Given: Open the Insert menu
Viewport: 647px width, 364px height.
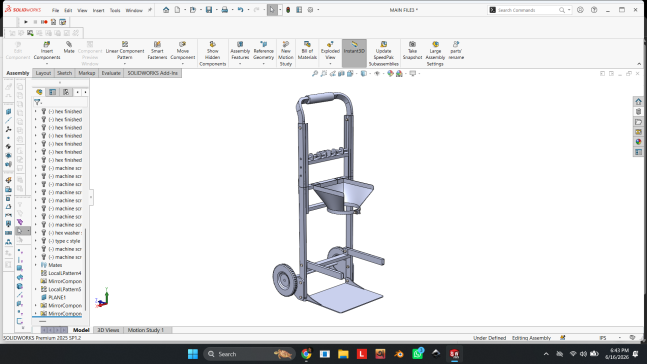Looking at the screenshot, I should click(x=98, y=10).
